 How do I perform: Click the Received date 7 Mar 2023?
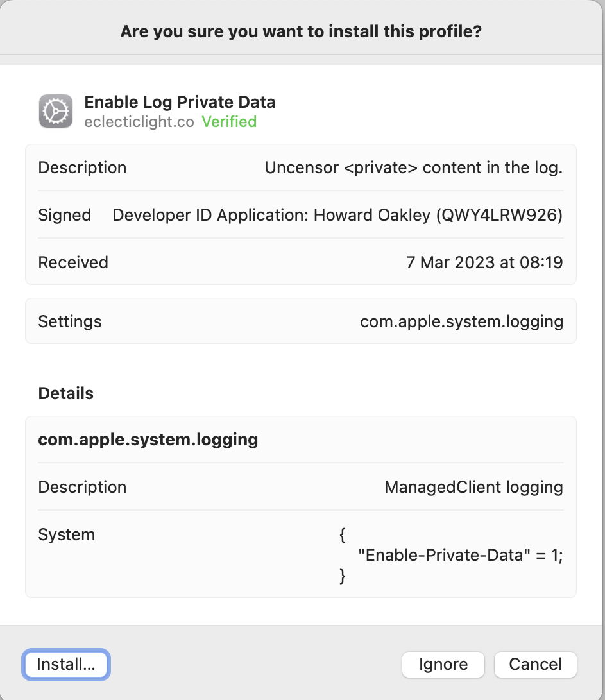tap(484, 262)
